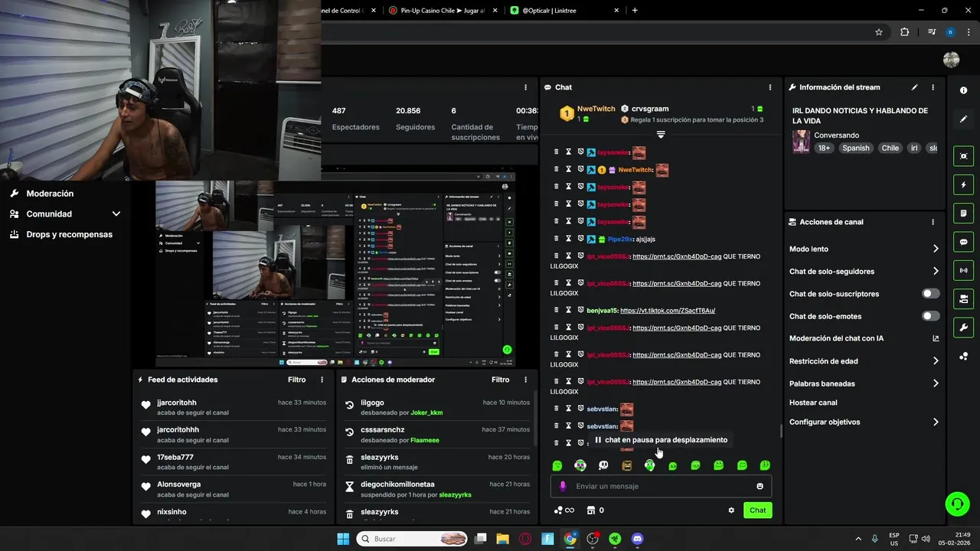This screenshot has width=980, height=551.
Task: Resume chat via pause notice
Action: pos(660,440)
